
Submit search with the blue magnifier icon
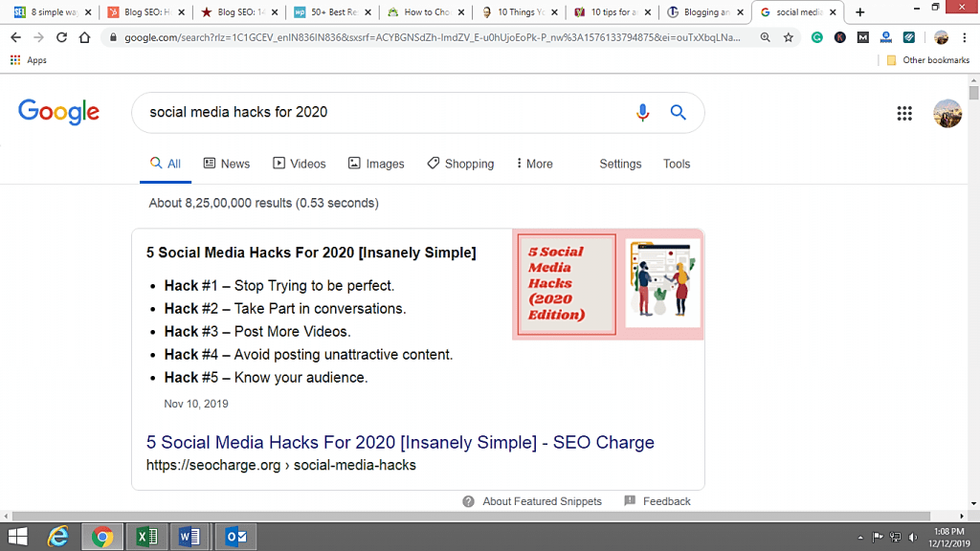point(679,113)
